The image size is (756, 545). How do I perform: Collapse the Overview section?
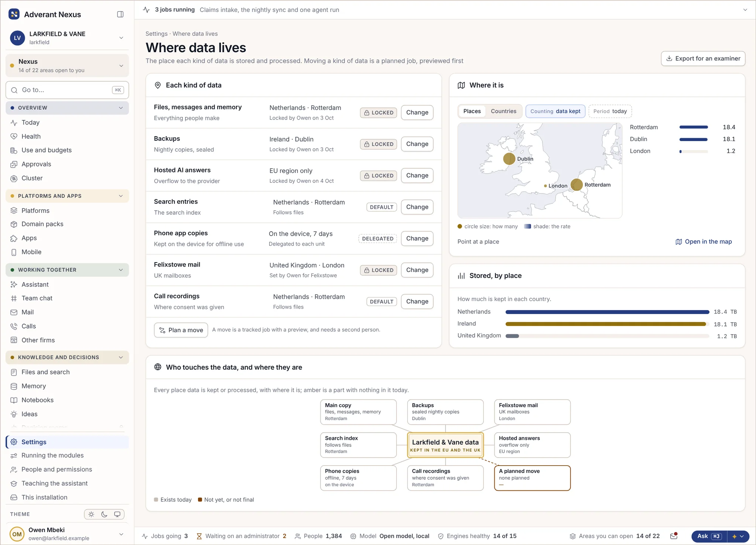click(67, 108)
